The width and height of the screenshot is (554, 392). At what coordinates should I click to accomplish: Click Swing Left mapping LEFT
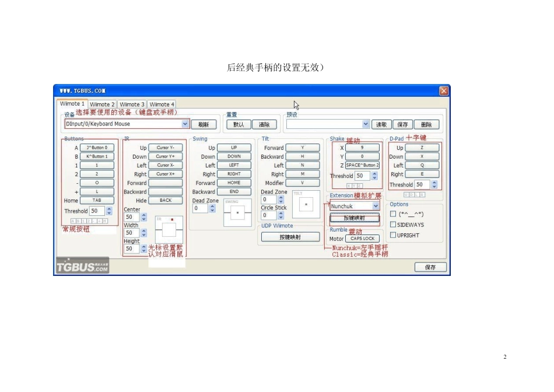(x=234, y=165)
